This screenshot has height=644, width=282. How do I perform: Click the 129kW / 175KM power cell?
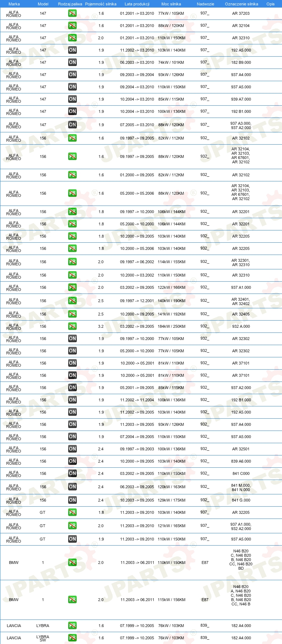[172, 500]
